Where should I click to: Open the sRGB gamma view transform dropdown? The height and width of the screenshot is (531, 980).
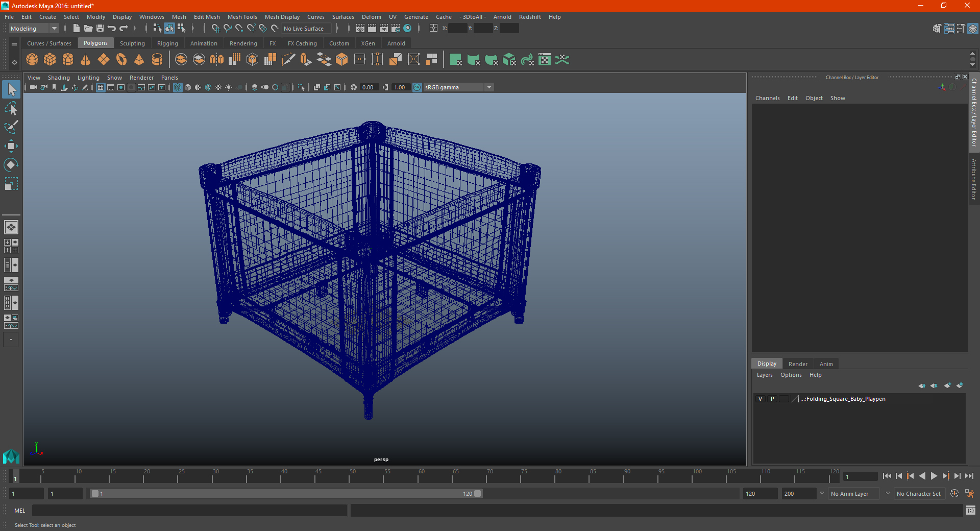(x=458, y=87)
